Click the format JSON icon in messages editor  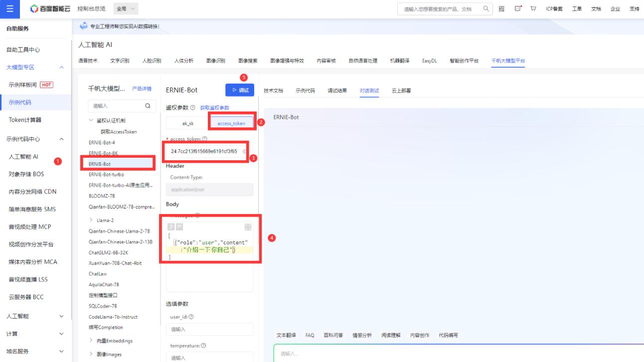coord(170,227)
